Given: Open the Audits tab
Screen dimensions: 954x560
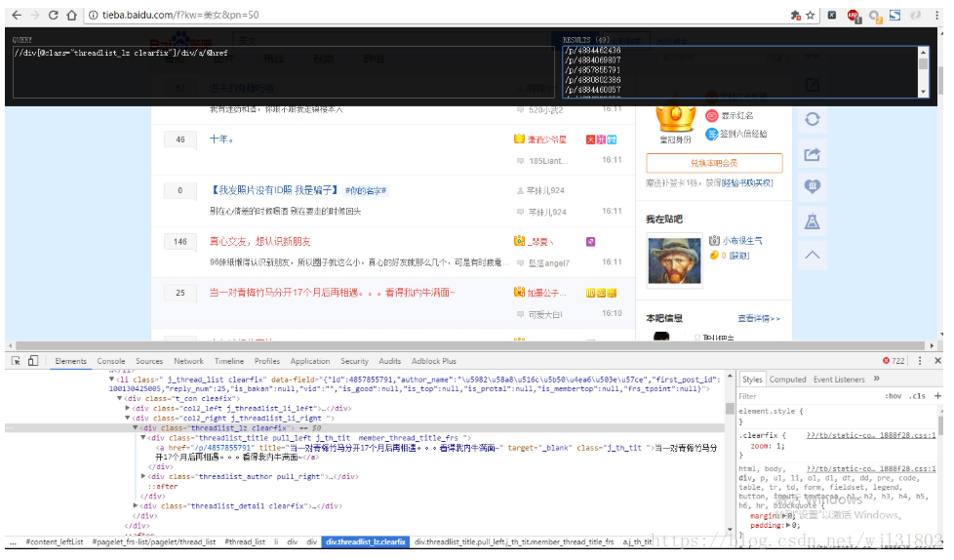Looking at the screenshot, I should point(389,361).
